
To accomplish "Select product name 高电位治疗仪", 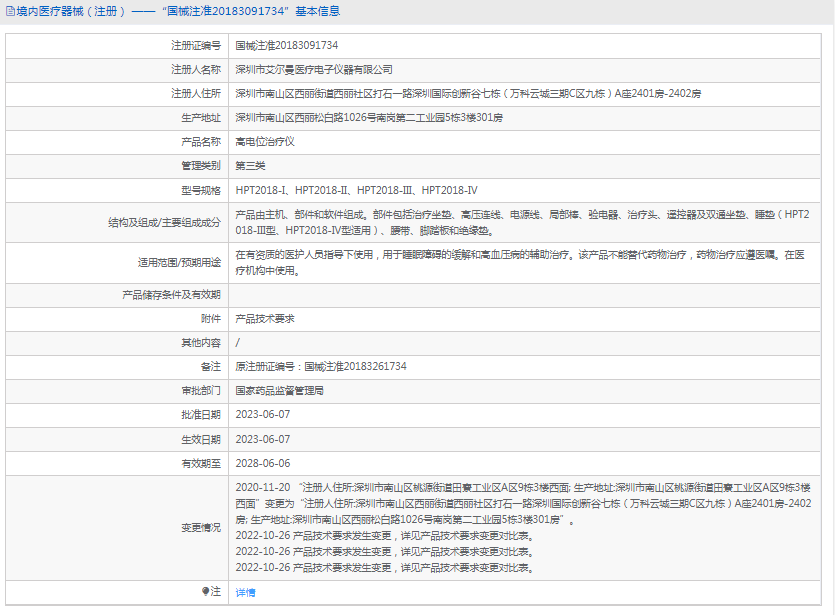I will tap(265, 142).
